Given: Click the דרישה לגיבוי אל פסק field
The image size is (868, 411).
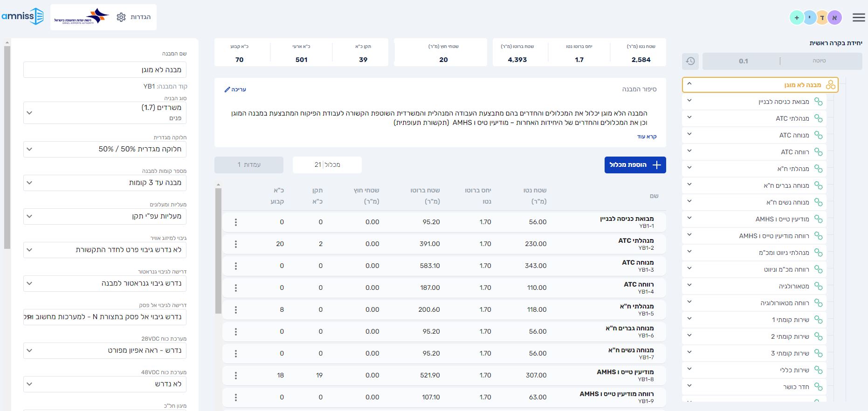Looking at the screenshot, I should (x=105, y=317).
